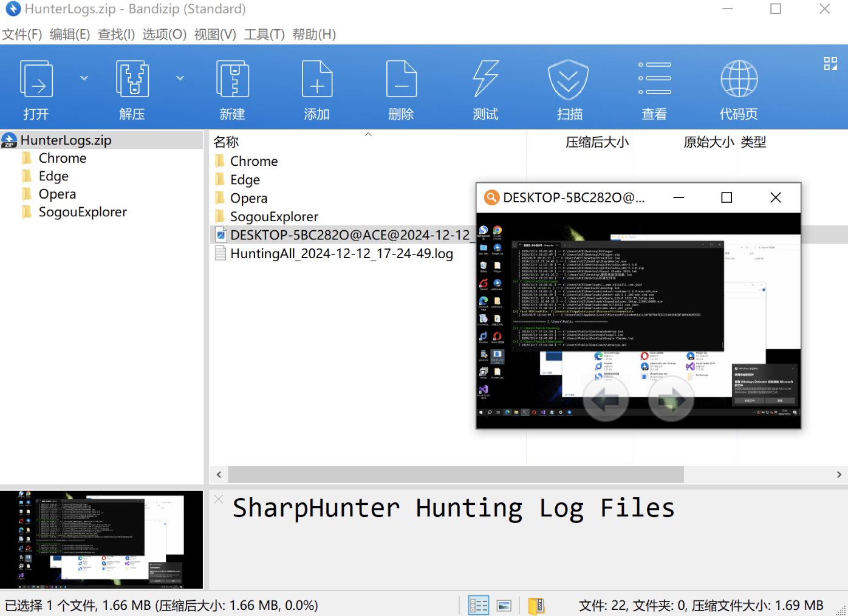The image size is (848, 616).
Task: Maximize the DESKTOP-5BC282O preview window
Action: [x=727, y=197]
